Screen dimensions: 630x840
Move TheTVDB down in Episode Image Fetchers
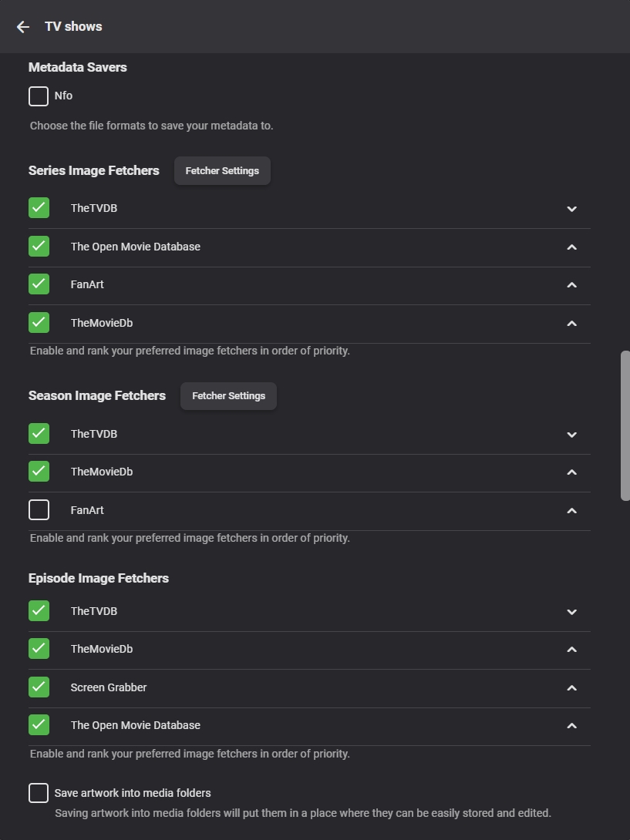tap(571, 612)
